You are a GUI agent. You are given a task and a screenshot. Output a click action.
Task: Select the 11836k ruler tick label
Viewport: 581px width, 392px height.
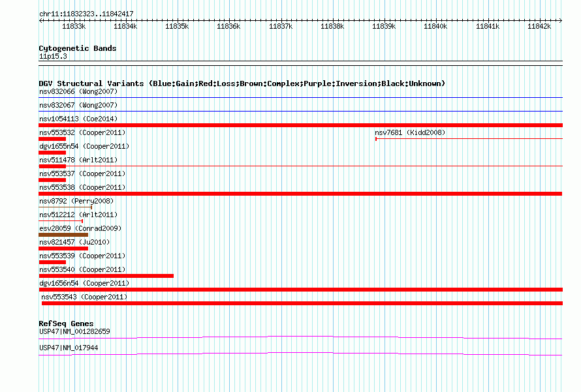click(228, 26)
